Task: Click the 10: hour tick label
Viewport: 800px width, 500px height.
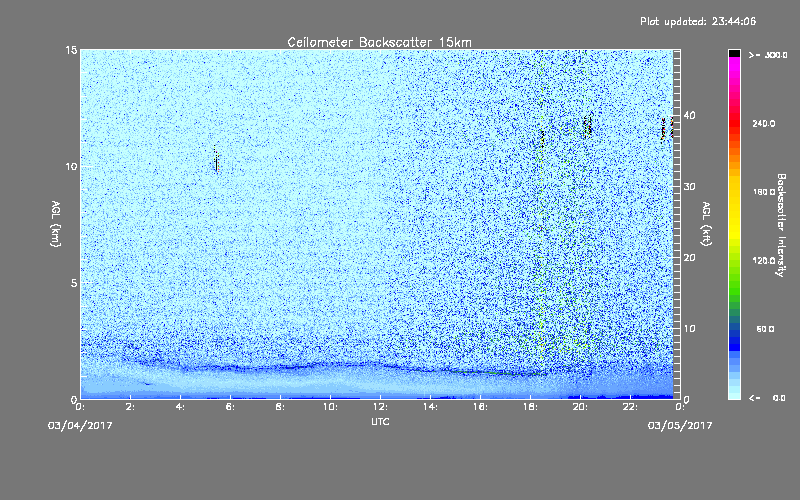Action: click(x=330, y=407)
